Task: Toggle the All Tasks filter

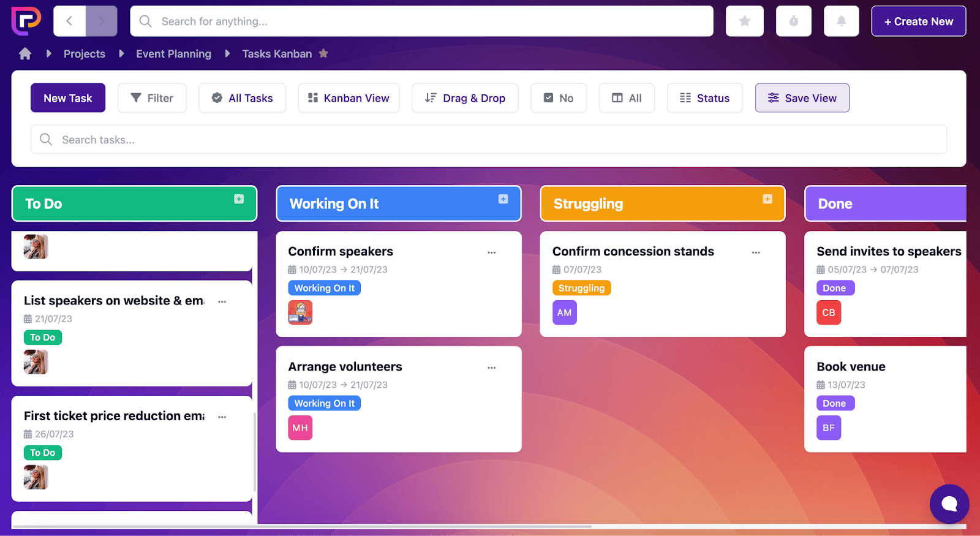Action: pos(242,98)
